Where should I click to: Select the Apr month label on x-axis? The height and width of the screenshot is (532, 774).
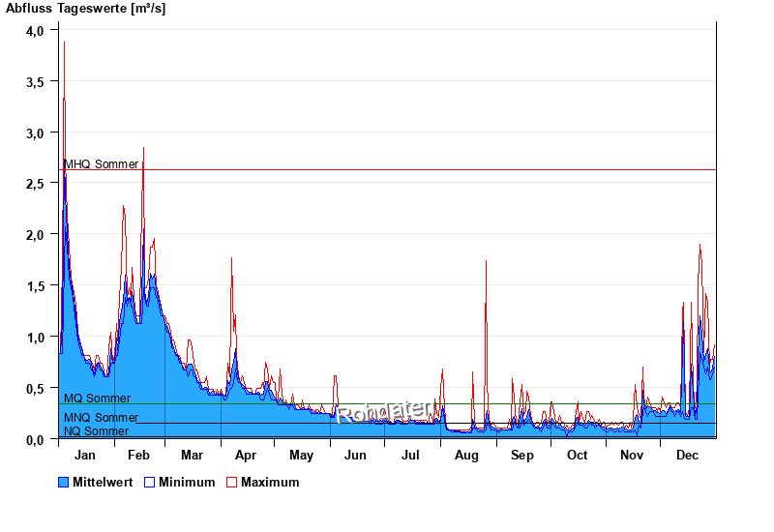click(x=246, y=455)
